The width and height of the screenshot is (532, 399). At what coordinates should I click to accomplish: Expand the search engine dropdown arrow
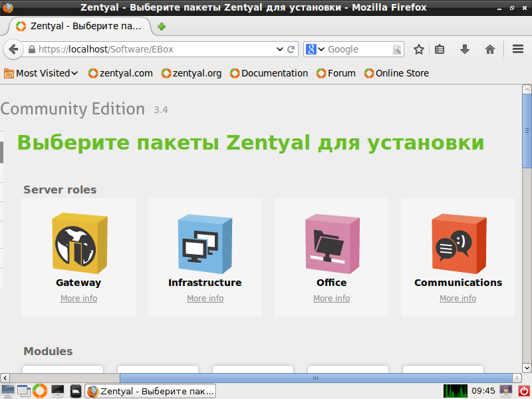point(321,49)
